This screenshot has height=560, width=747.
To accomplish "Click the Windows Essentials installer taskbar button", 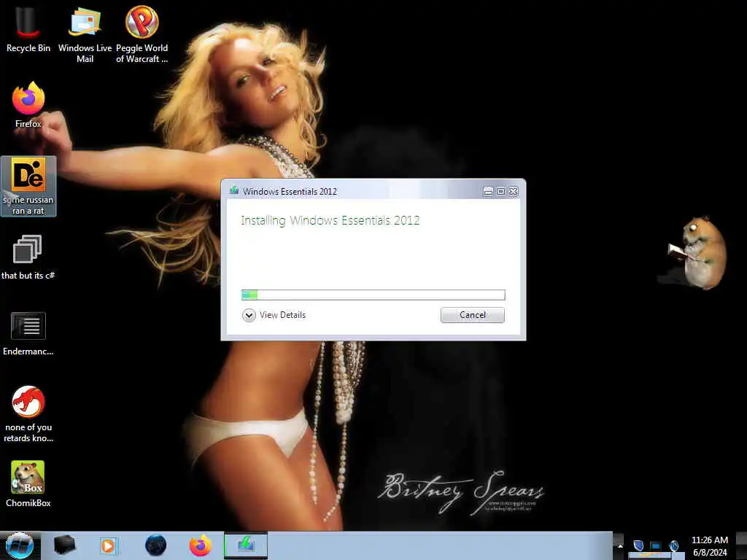I will click(x=246, y=545).
